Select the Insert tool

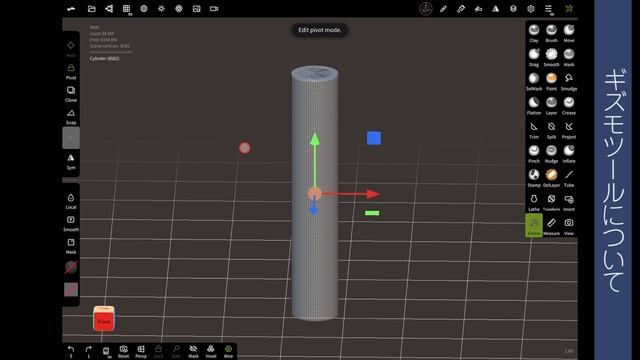click(x=569, y=202)
